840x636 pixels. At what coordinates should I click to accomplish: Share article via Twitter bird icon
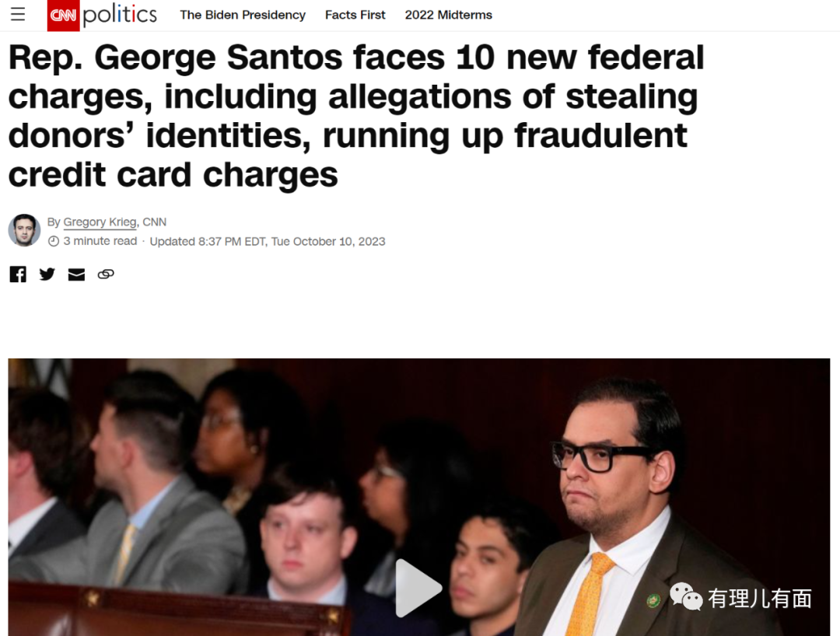[47, 274]
